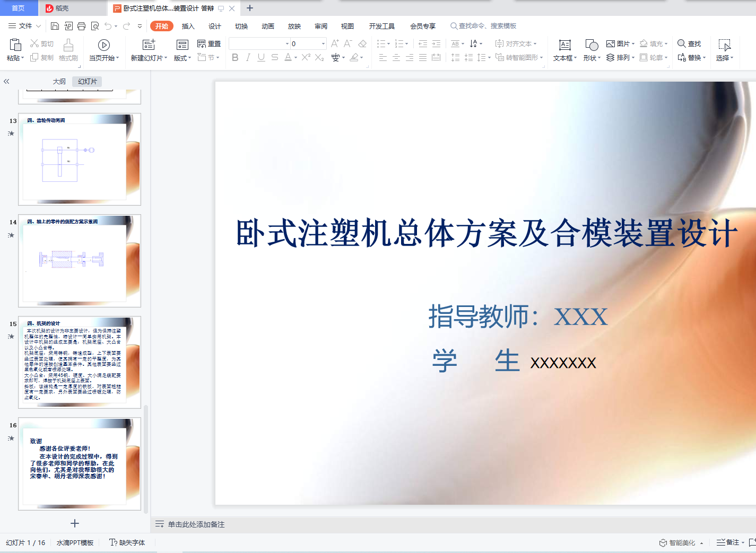
Task: Toggle center text alignment
Action: (396, 57)
